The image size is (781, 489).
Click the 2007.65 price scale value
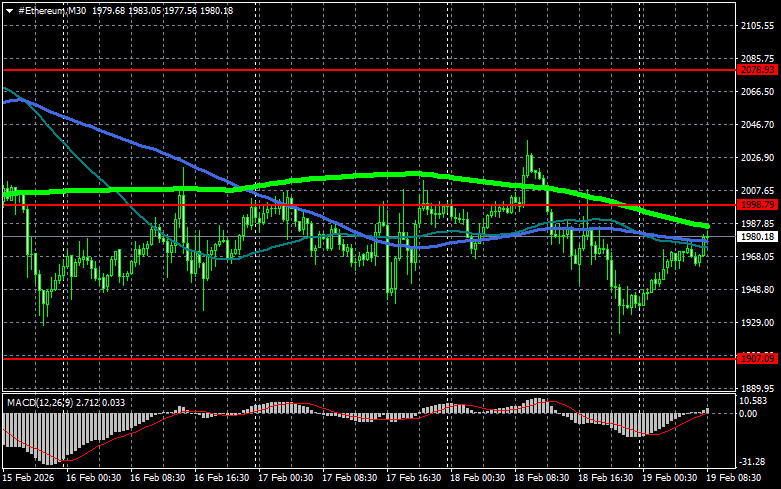tap(758, 191)
